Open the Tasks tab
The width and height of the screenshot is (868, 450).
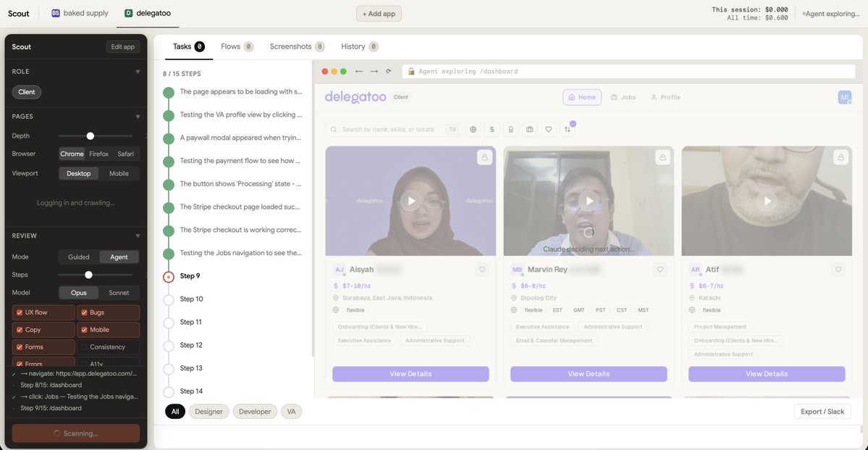coord(189,46)
